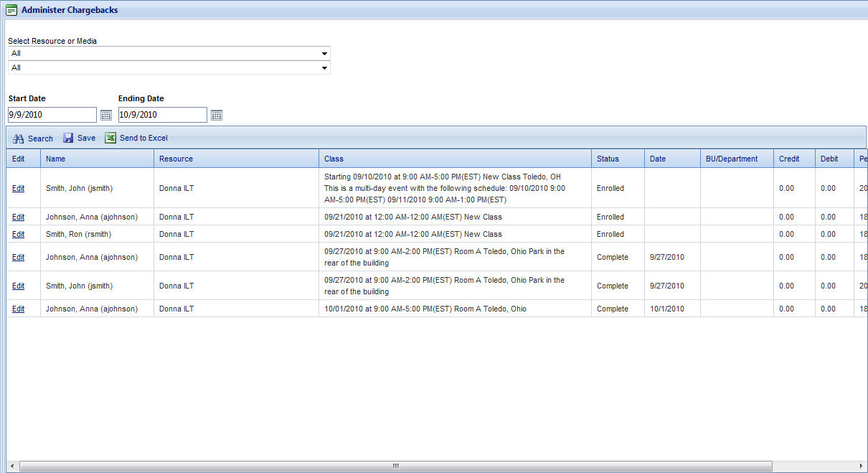This screenshot has width=868, height=473.
Task: Edit the 10/01/2010 Johnson, Anna row
Action: click(x=18, y=309)
